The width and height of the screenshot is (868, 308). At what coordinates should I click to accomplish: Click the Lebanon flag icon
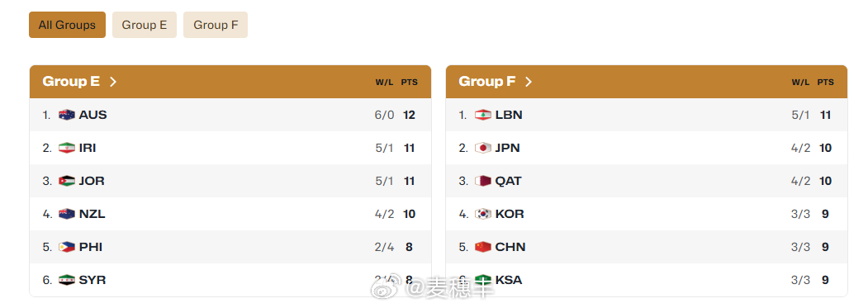point(482,116)
